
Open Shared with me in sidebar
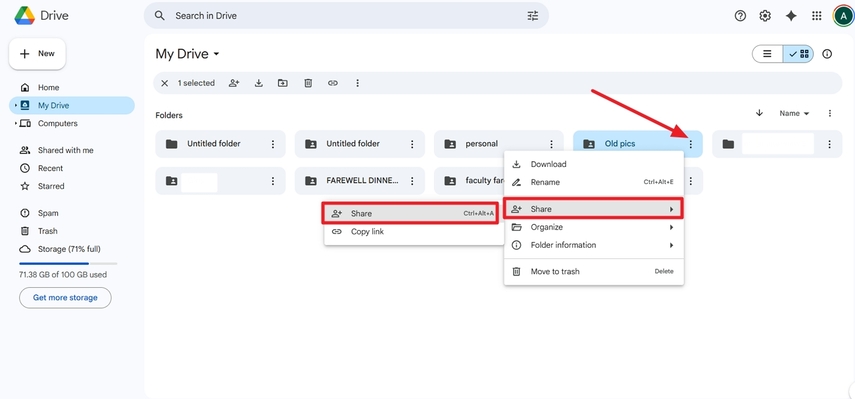(x=71, y=150)
